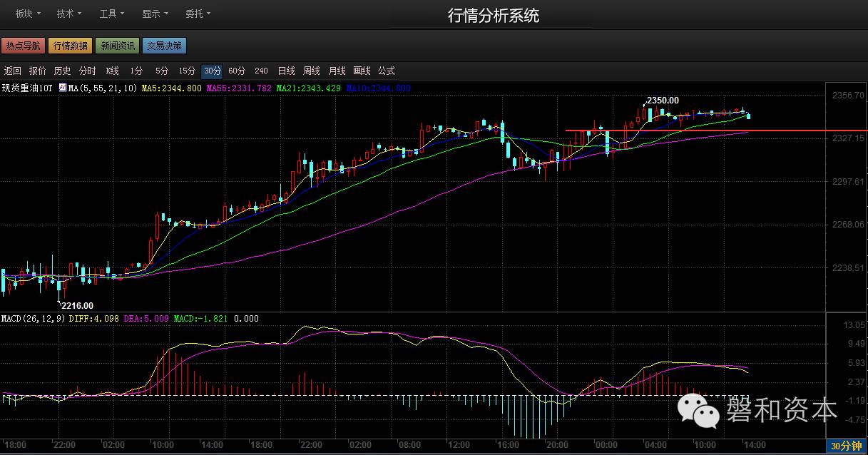Click the first 22:00 time axis label
The height and width of the screenshot is (455, 868).
tap(63, 444)
